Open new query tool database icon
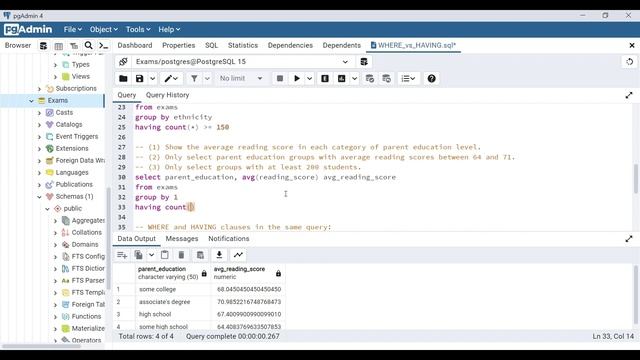The width and height of the screenshot is (640, 360). coord(364,62)
